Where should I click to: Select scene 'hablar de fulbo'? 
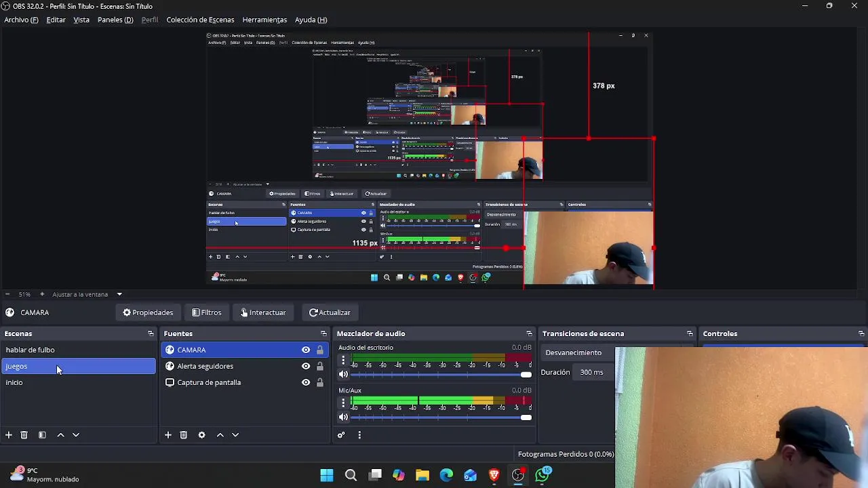tap(78, 350)
